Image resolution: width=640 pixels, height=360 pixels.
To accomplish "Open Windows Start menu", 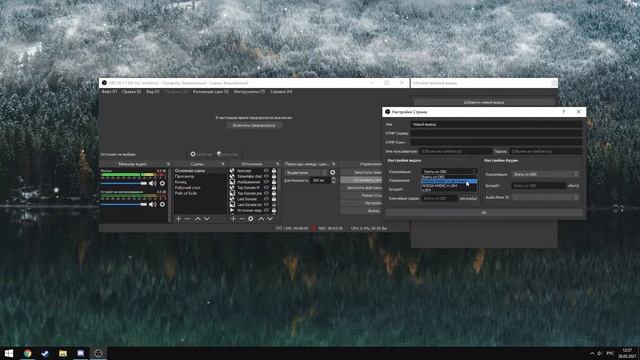I will 9,353.
